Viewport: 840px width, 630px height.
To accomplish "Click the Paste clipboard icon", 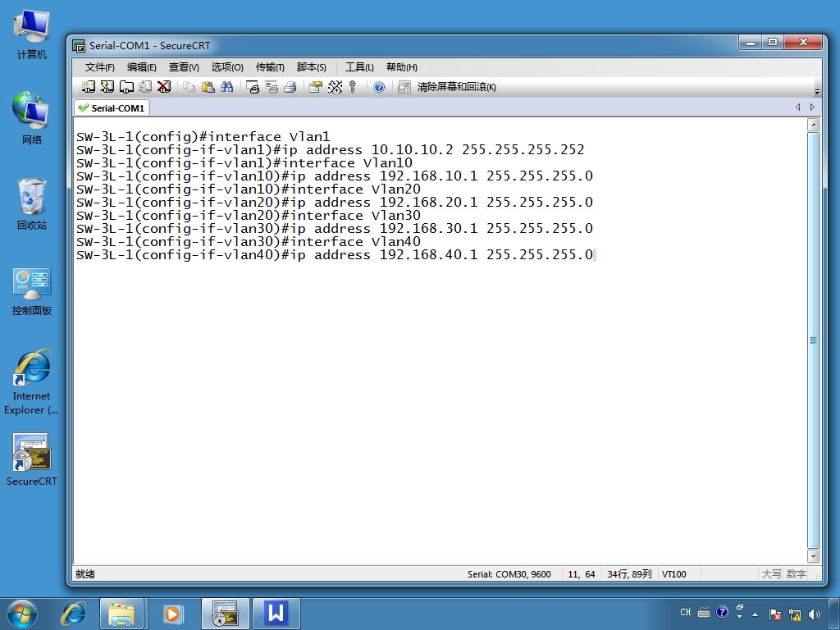I will point(208,87).
